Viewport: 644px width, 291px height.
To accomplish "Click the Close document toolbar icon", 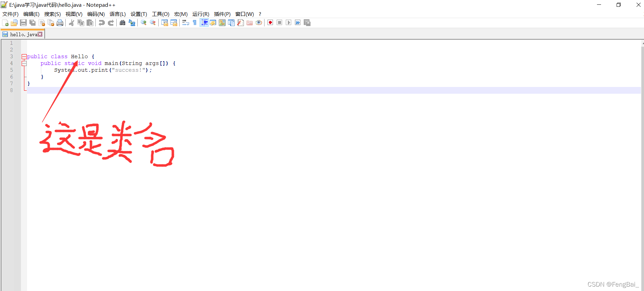I will 42,23.
